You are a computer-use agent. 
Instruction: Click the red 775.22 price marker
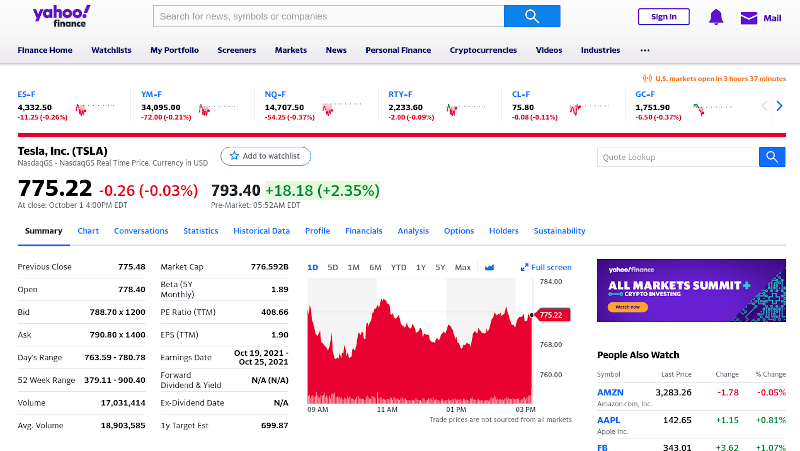point(553,315)
